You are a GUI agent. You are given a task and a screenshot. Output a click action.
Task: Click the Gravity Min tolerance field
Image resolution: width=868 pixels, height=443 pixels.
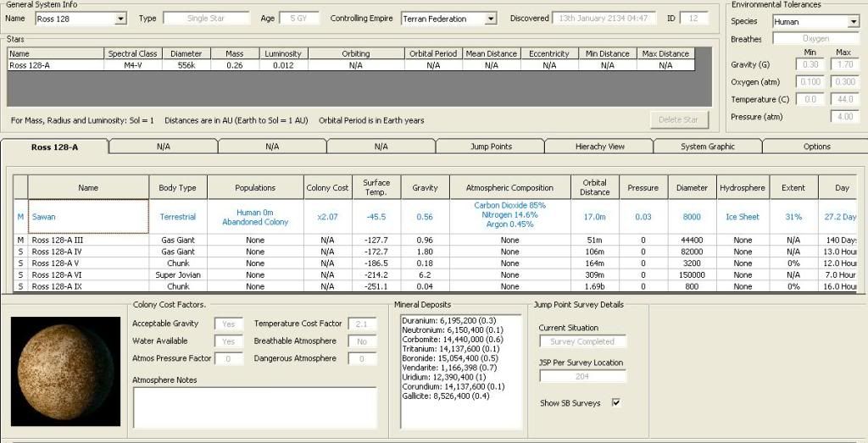point(810,64)
